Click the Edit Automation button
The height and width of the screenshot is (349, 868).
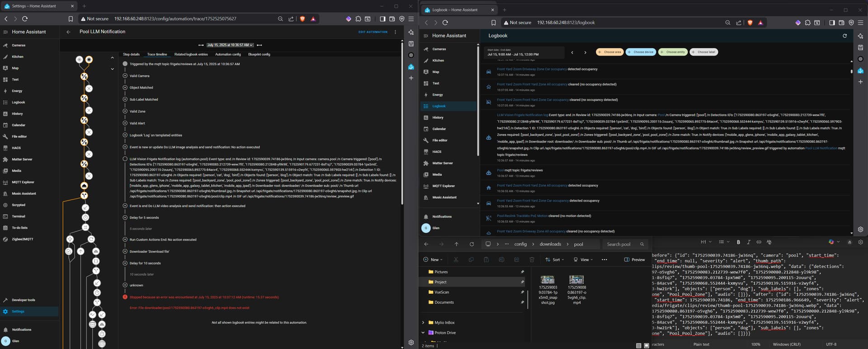373,32
